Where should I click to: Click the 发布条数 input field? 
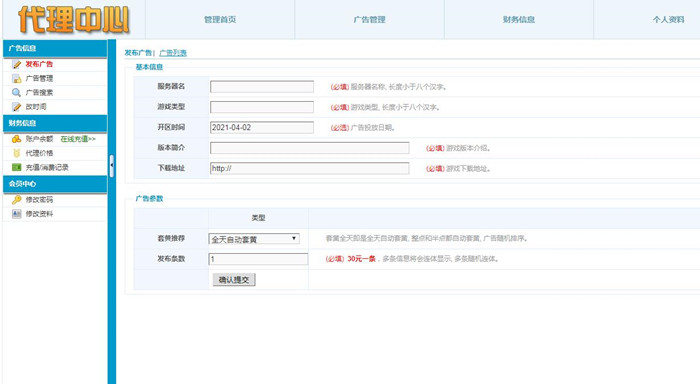point(258,259)
